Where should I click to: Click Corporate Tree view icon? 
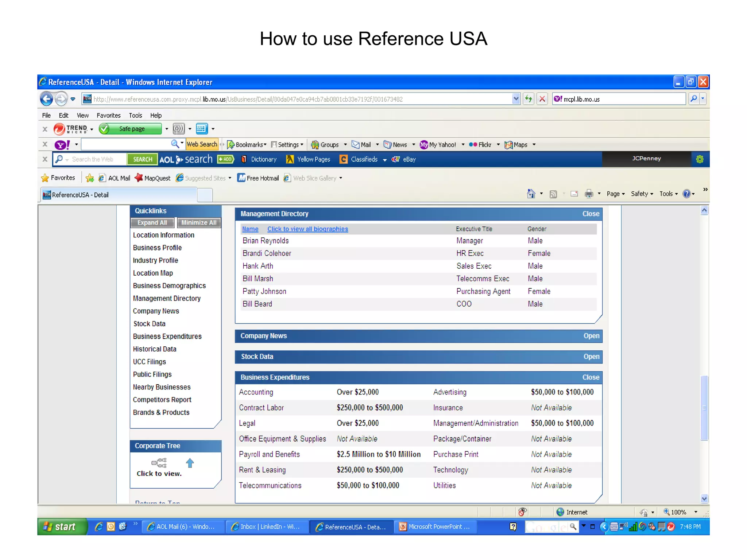pyautogui.click(x=159, y=463)
